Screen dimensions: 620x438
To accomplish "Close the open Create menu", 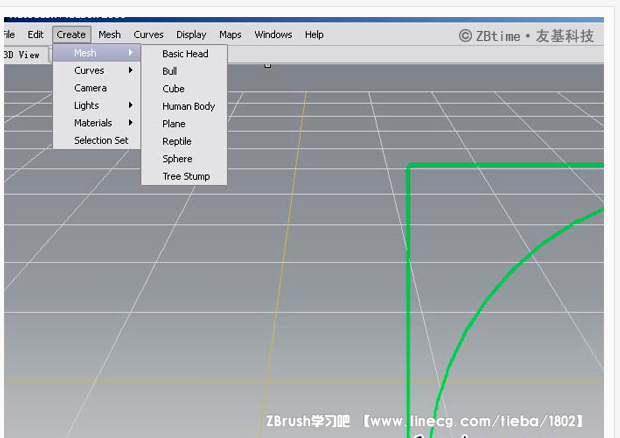I will (71, 35).
